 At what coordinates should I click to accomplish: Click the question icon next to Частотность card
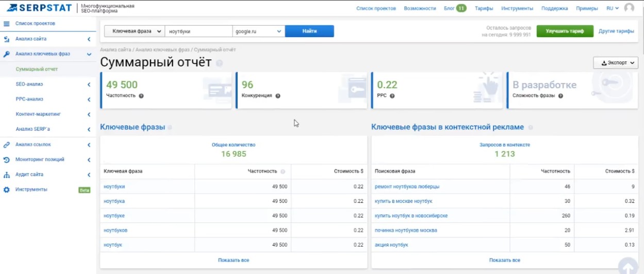pos(141,96)
